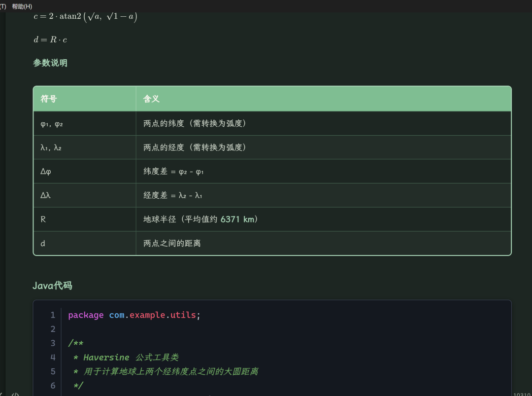Click the formula d = R · c
This screenshot has width=532, height=396.
coord(50,40)
